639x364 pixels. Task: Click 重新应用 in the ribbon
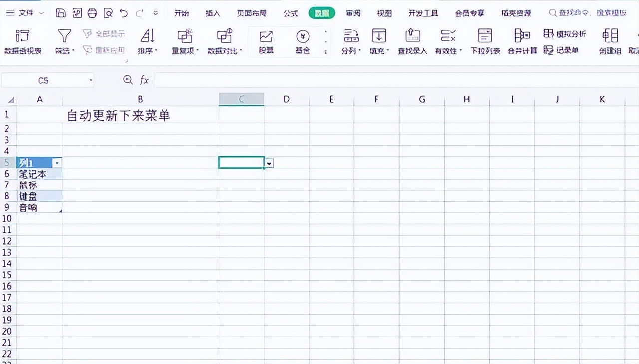104,50
